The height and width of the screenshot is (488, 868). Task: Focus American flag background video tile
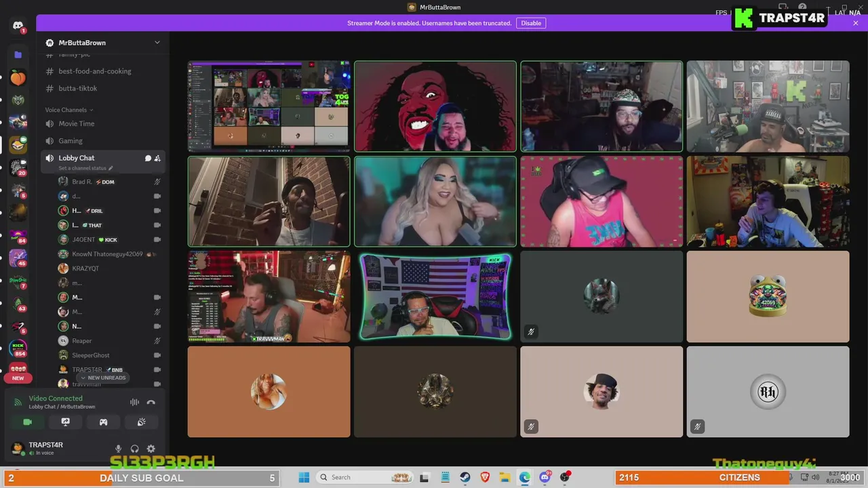pyautogui.click(x=435, y=296)
